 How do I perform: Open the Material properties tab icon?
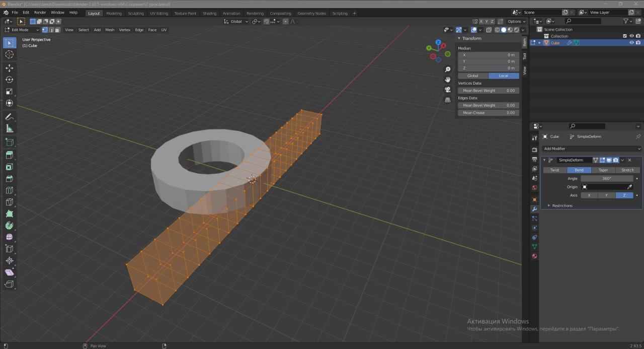pos(534,256)
